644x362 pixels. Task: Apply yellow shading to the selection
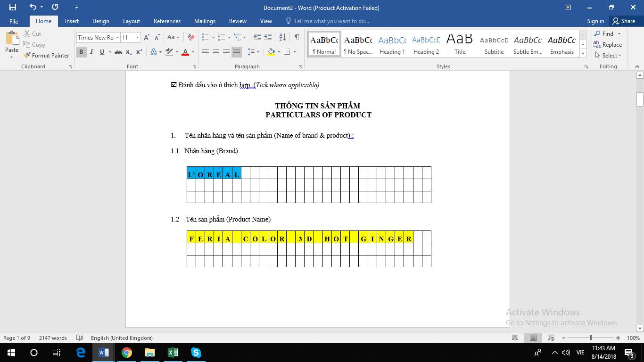click(x=271, y=52)
